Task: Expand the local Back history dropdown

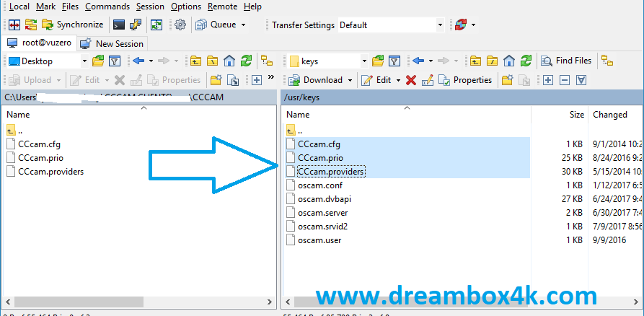Action: 151,61
